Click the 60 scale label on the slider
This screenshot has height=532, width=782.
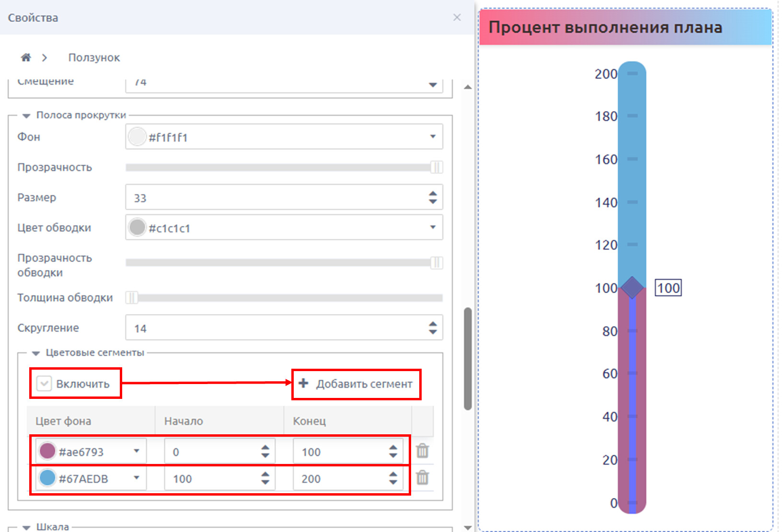click(x=610, y=374)
